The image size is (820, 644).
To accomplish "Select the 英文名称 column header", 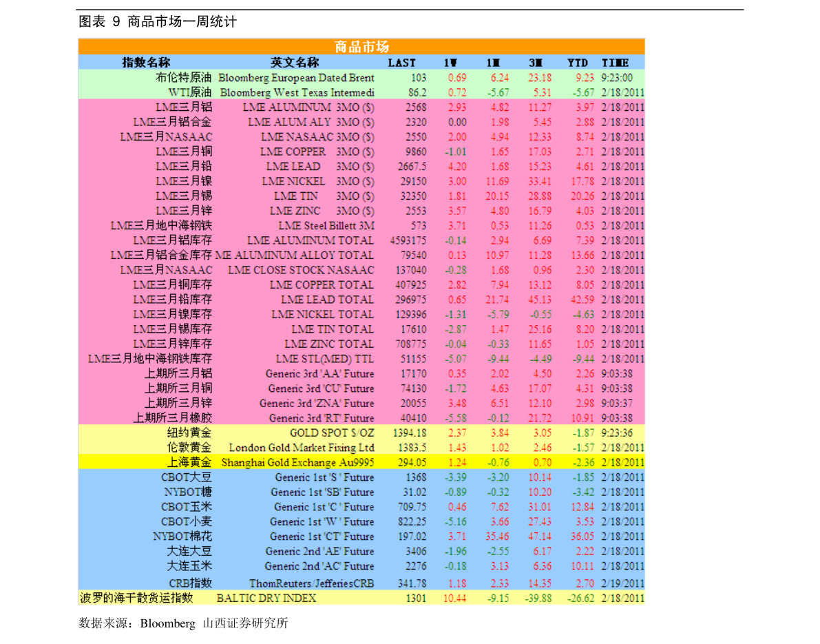I will coord(295,63).
